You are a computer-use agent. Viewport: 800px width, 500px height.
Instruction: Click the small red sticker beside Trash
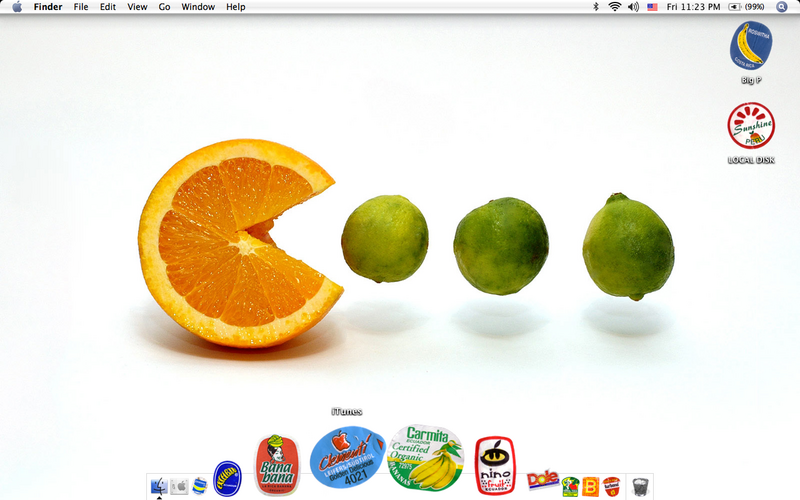[x=611, y=486]
